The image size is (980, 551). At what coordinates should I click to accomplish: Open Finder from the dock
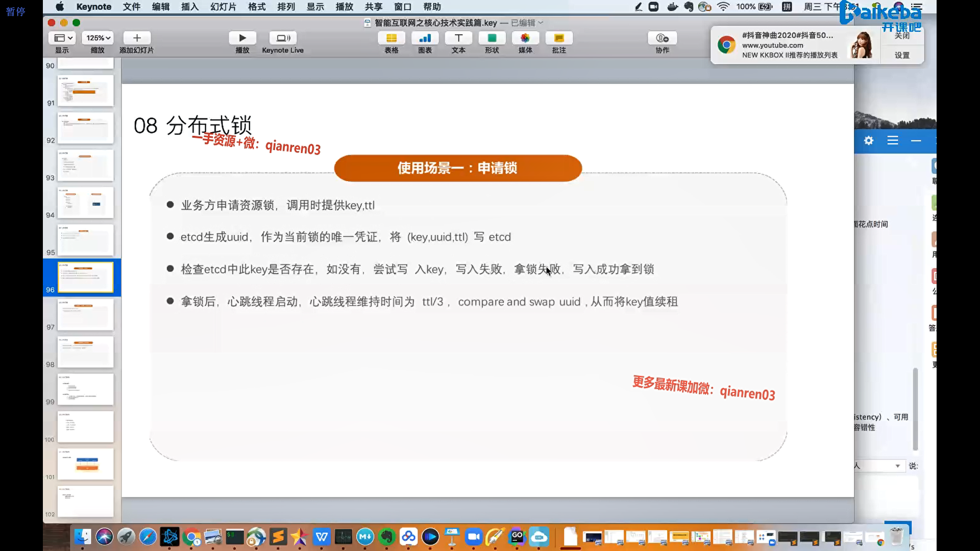tap(83, 537)
